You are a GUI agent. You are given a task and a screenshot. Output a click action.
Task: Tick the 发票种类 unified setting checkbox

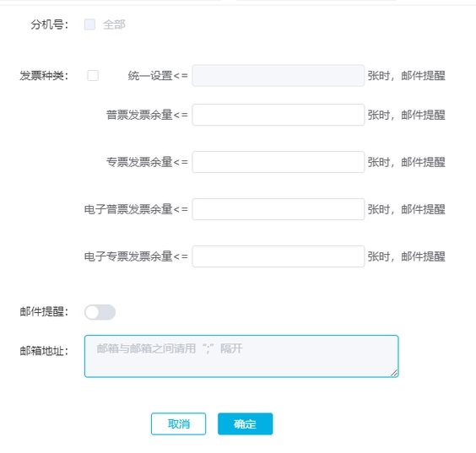point(93,76)
